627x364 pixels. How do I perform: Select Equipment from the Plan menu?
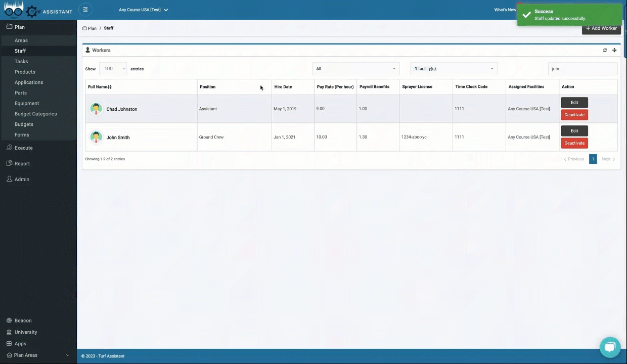(27, 103)
